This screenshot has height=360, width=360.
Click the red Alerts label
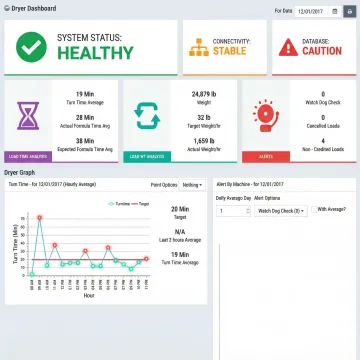266,157
